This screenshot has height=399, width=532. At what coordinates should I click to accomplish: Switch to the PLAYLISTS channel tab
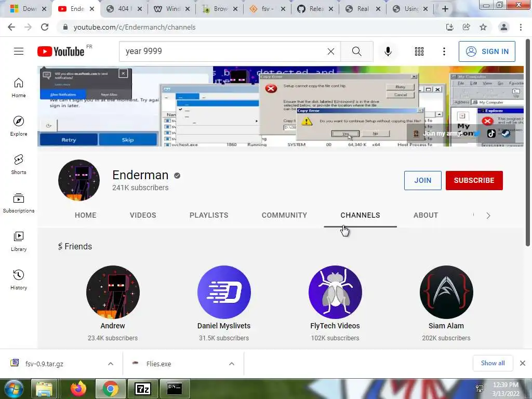click(209, 215)
